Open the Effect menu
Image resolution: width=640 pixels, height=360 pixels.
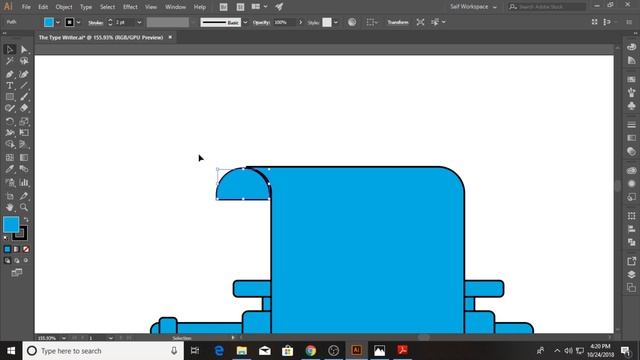pyautogui.click(x=130, y=7)
